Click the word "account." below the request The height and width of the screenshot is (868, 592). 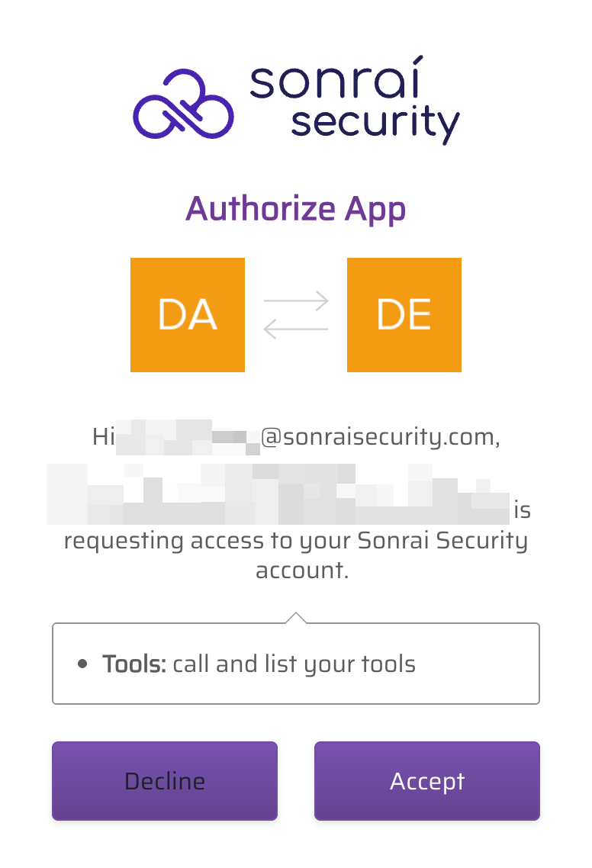pos(302,570)
